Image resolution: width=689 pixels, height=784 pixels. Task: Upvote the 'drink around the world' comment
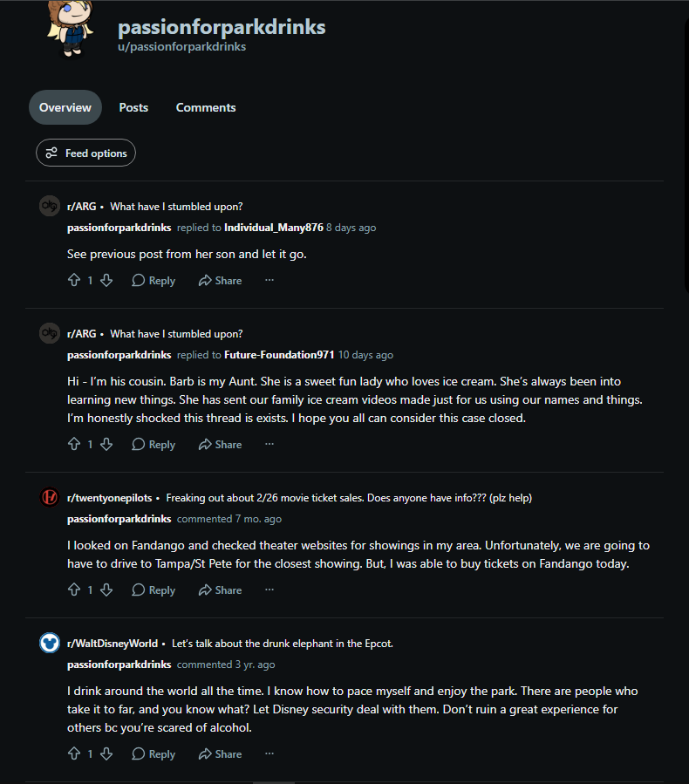74,753
